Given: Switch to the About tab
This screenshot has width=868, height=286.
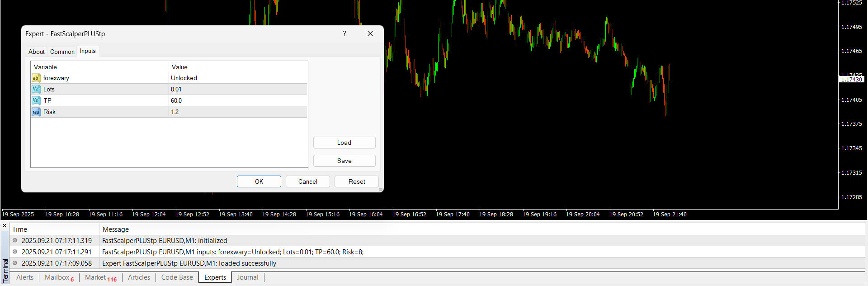Looking at the screenshot, I should [36, 52].
